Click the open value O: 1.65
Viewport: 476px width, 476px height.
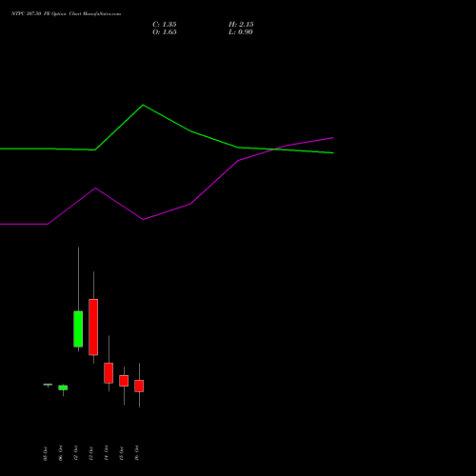click(x=165, y=32)
